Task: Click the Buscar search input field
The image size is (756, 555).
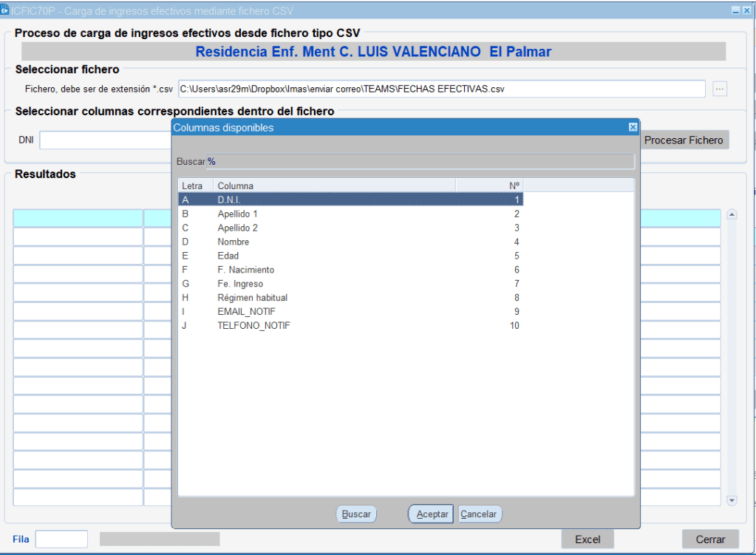Action: click(420, 161)
